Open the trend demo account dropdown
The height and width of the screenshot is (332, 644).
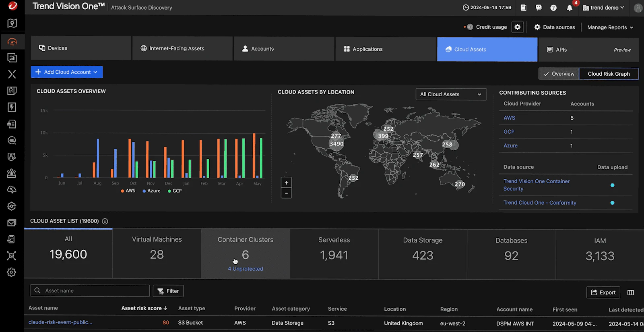[x=603, y=8]
